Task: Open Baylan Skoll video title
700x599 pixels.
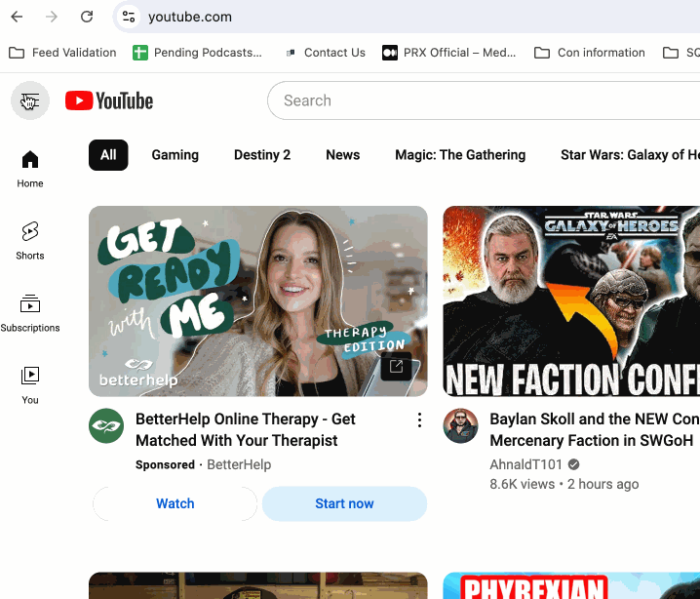Action: 595,429
